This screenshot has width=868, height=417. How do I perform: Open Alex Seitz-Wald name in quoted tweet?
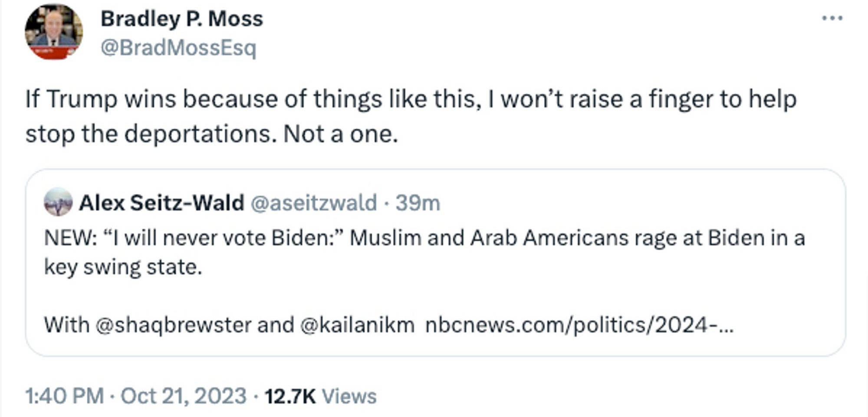[161, 203]
